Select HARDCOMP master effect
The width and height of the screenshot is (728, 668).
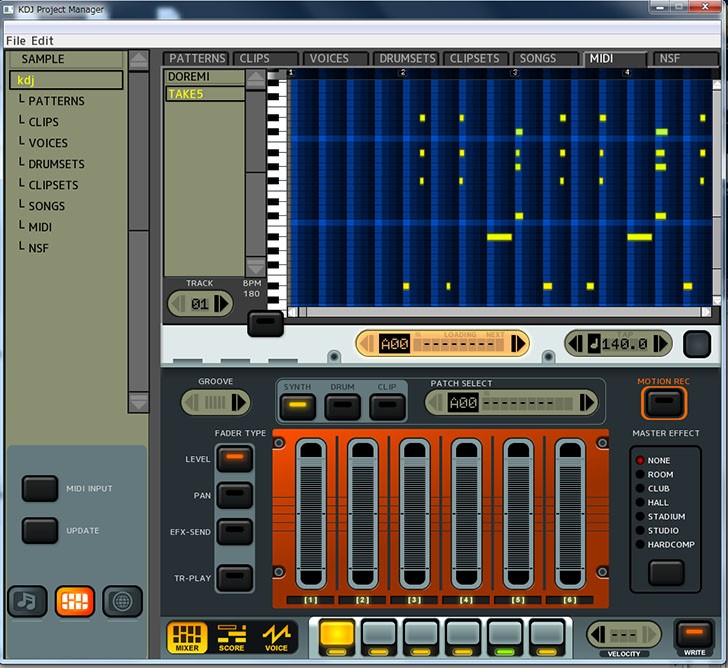[665, 544]
